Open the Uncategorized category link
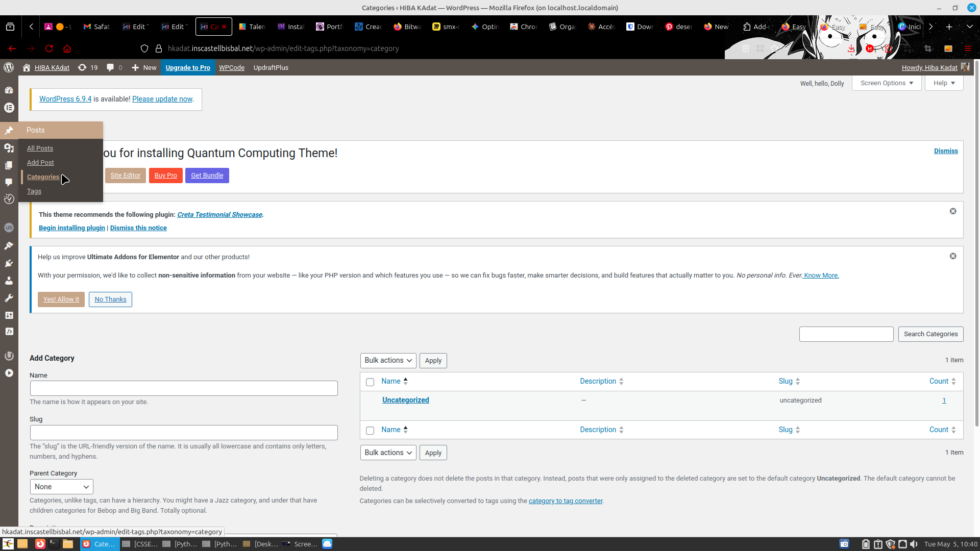 (406, 400)
